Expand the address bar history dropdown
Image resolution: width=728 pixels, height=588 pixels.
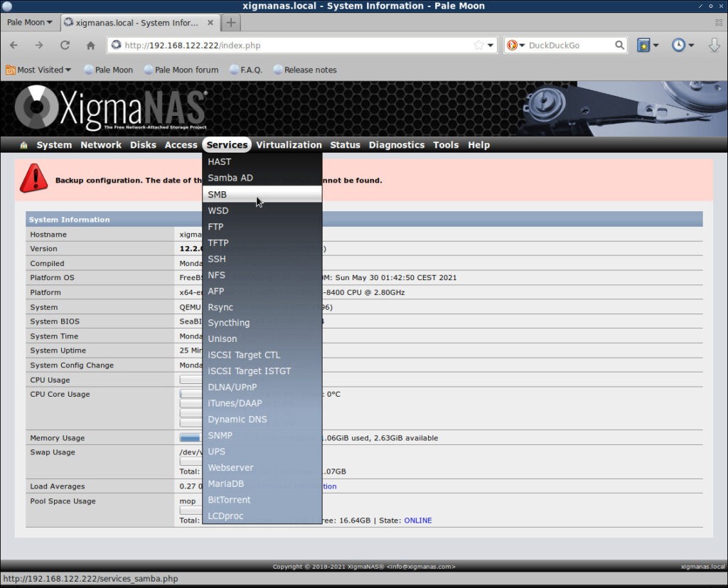click(491, 45)
